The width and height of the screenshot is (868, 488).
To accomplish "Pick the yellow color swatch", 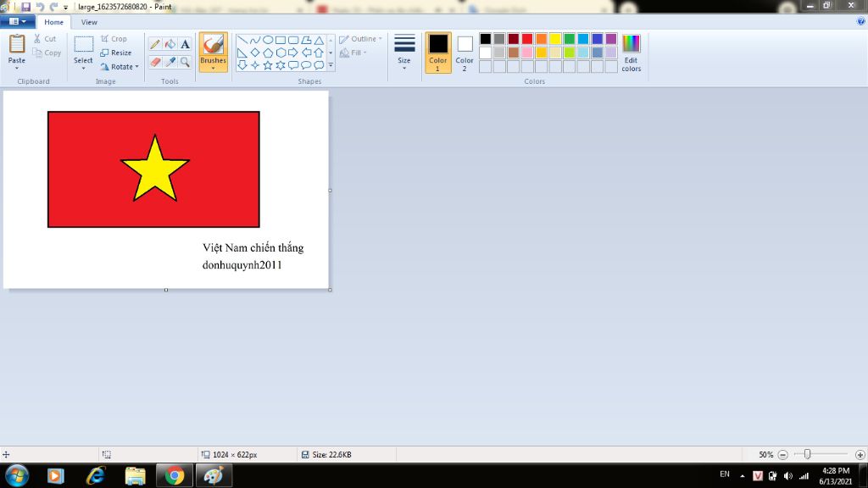I will click(555, 39).
